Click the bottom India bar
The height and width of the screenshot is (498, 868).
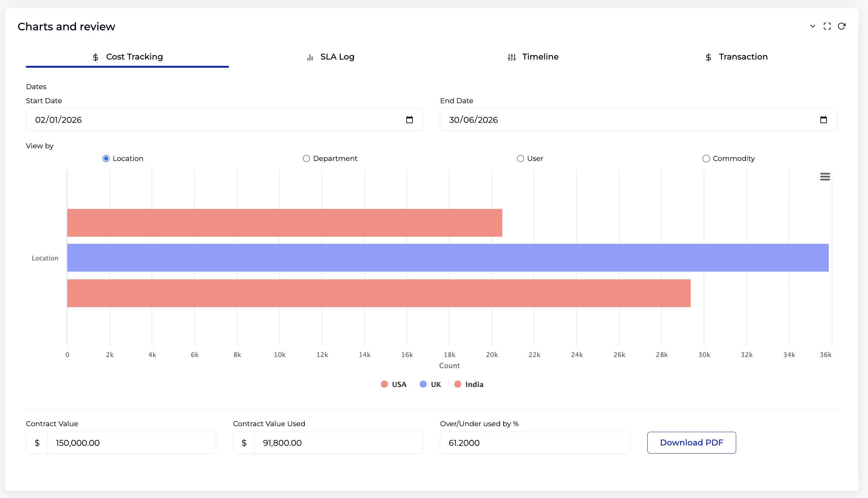(379, 293)
